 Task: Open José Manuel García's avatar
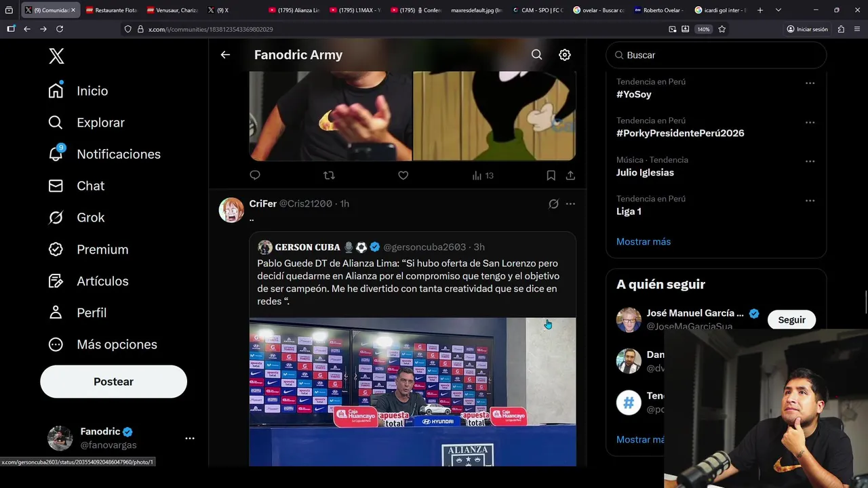point(629,320)
